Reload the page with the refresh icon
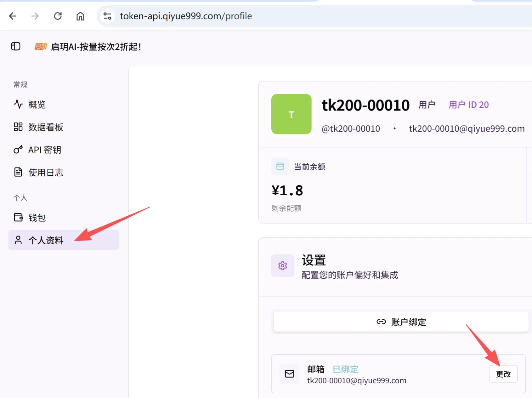532x398 pixels. [x=58, y=16]
